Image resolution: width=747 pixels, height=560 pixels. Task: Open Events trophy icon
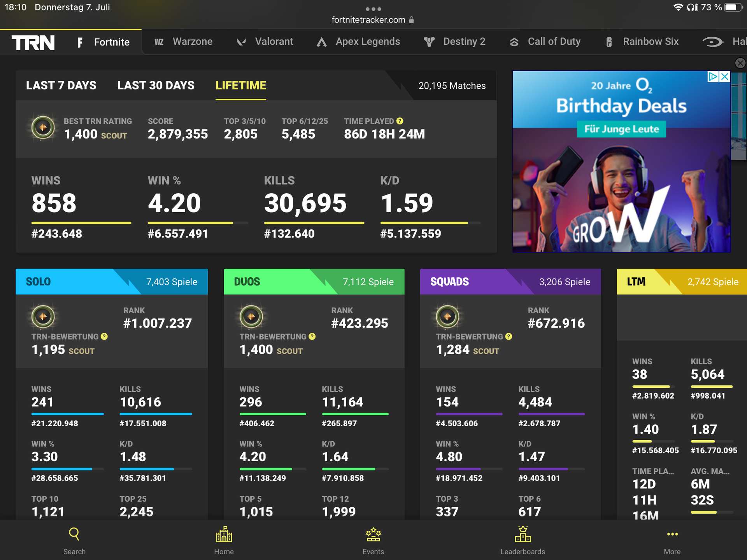point(373,534)
